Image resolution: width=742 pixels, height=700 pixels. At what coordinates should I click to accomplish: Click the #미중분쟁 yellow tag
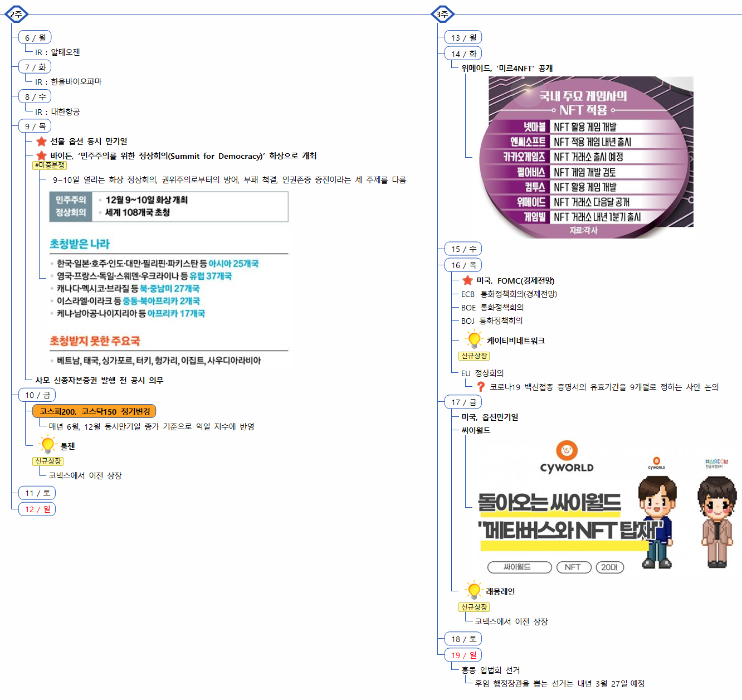click(50, 165)
